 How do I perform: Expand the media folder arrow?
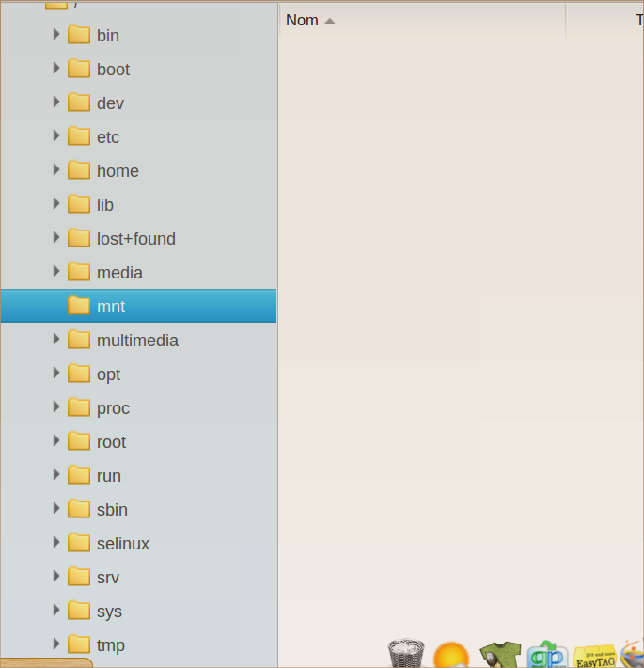(x=55, y=271)
